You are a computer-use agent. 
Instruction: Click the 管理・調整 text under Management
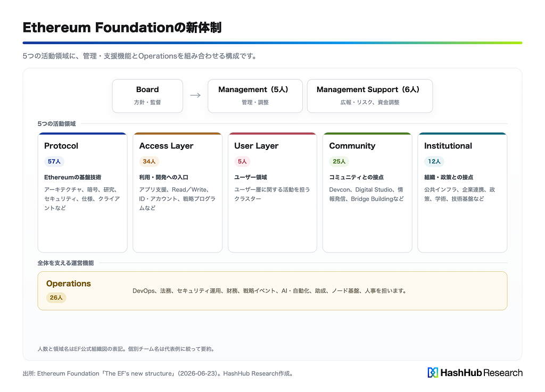(255, 103)
